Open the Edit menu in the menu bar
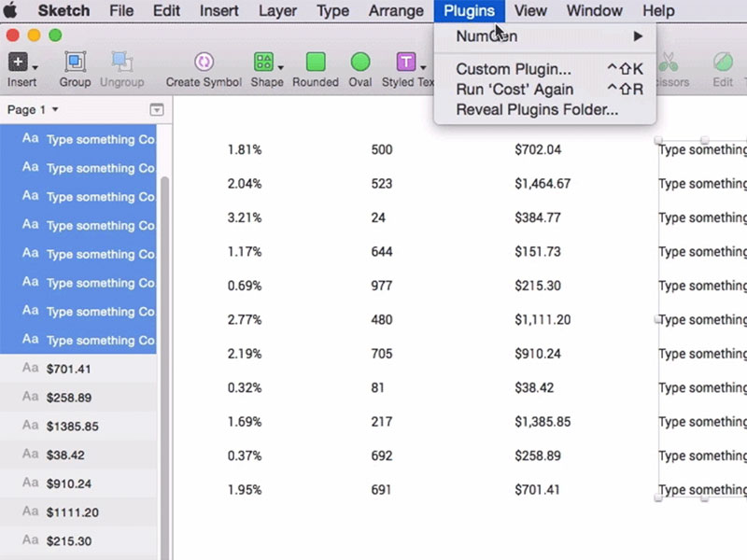747x560 pixels. 166,10
